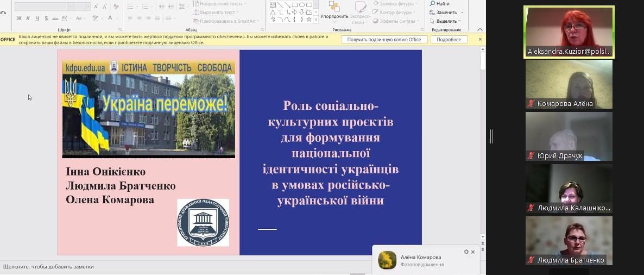Toggle the underline (Ч) formatting button
Viewport: 644px width, 275px height.
[x=37, y=18]
